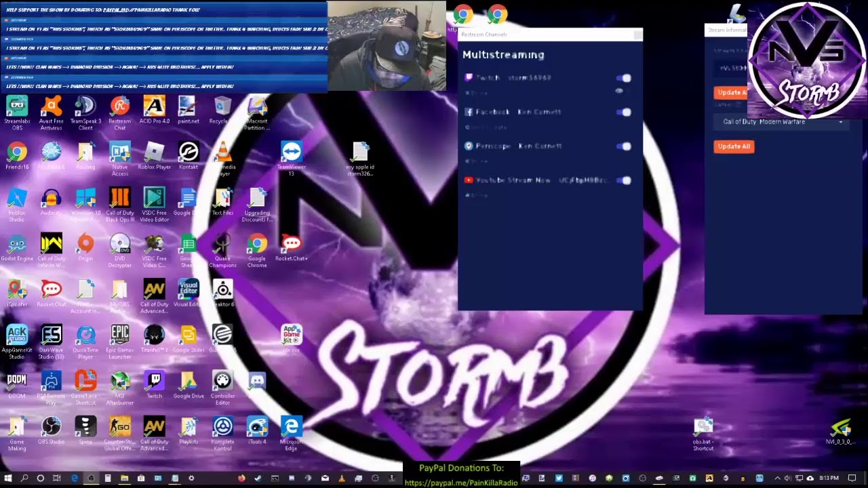Open the Twitch desktop icon
Viewport: 868px width, 488px height.
pos(154,386)
